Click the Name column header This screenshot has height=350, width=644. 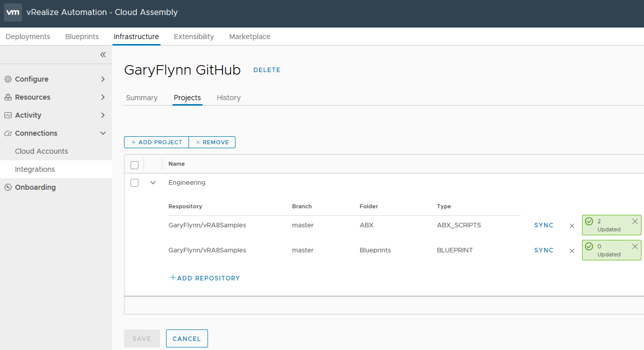(176, 164)
